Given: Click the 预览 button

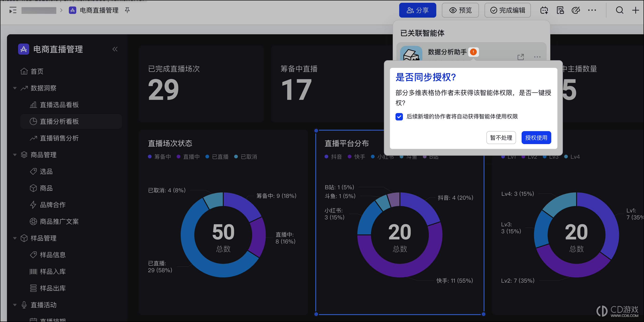Looking at the screenshot, I should click(x=460, y=10).
